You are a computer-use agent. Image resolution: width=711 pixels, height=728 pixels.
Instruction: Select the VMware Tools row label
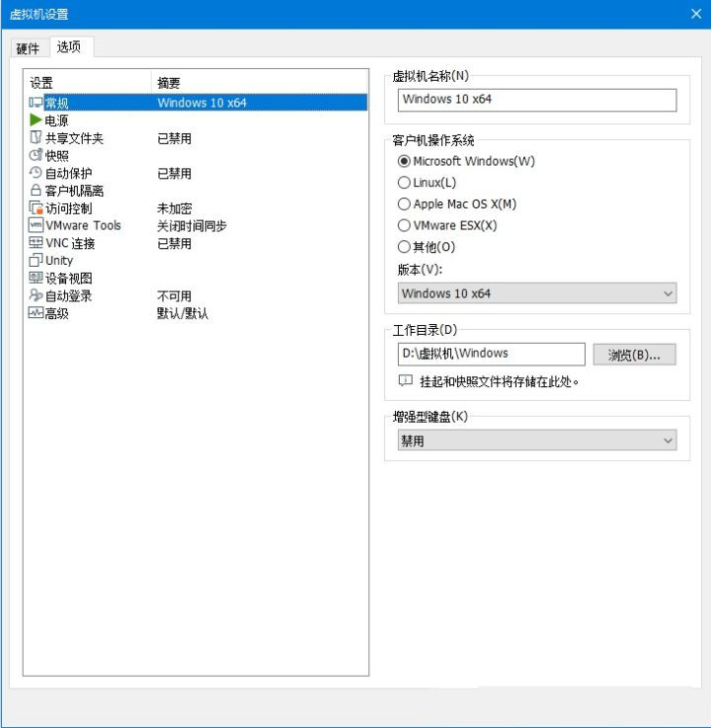coord(83,225)
